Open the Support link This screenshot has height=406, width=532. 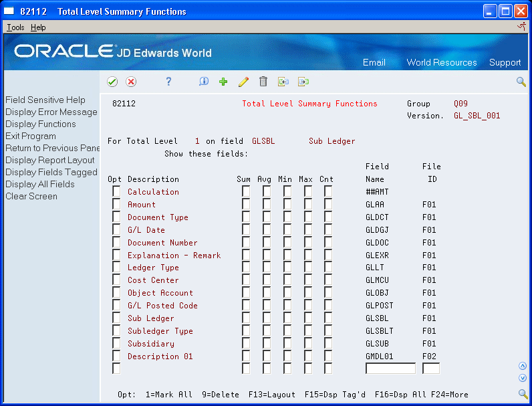point(505,62)
